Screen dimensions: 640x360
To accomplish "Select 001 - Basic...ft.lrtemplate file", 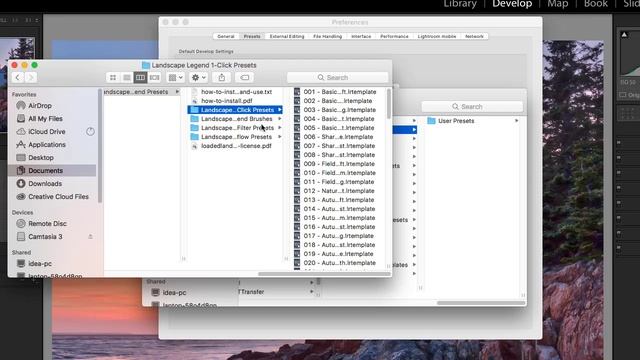I will (340, 92).
